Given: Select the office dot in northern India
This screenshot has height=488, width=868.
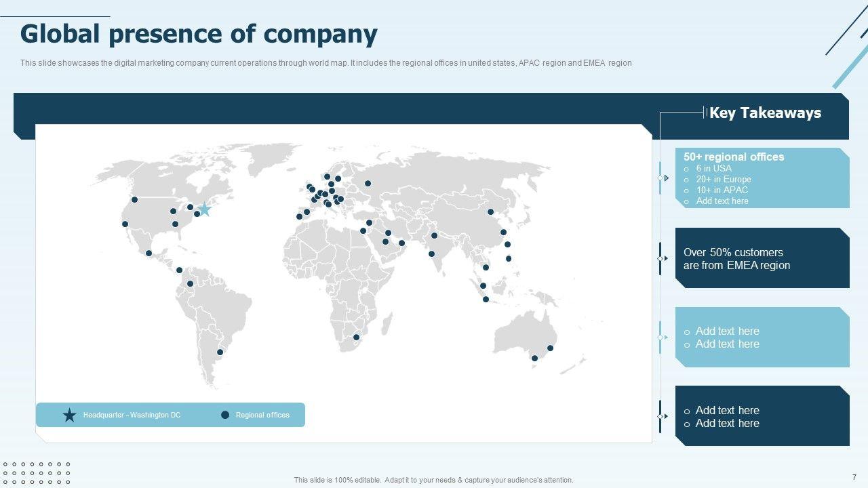Looking at the screenshot, I should (x=434, y=236).
